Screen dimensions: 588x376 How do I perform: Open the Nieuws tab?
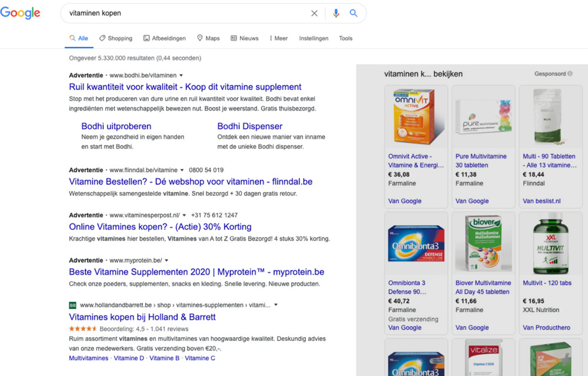coord(245,38)
